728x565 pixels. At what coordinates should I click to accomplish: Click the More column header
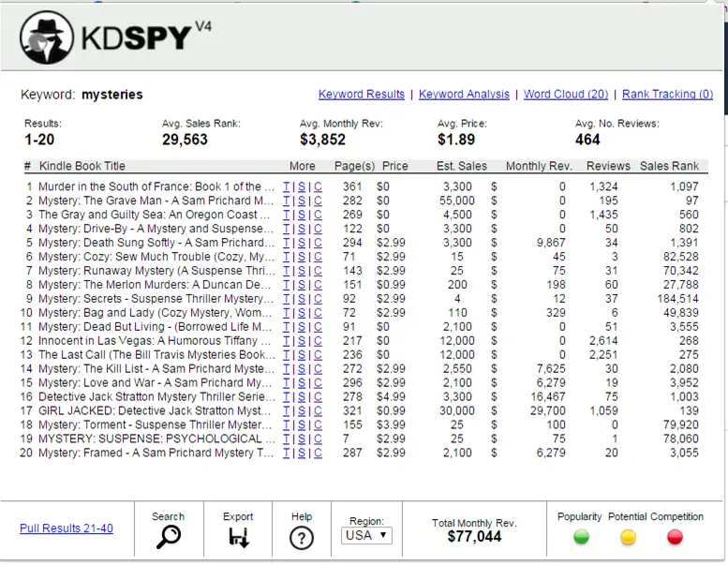(x=303, y=166)
